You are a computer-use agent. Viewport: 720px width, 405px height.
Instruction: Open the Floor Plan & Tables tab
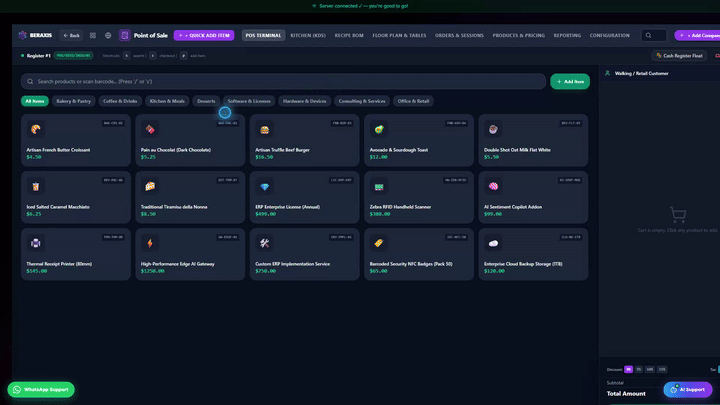tap(399, 35)
